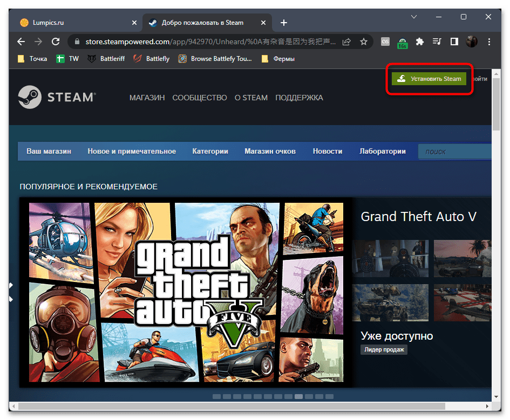
Task: Open the Новости store tab
Action: (x=328, y=152)
